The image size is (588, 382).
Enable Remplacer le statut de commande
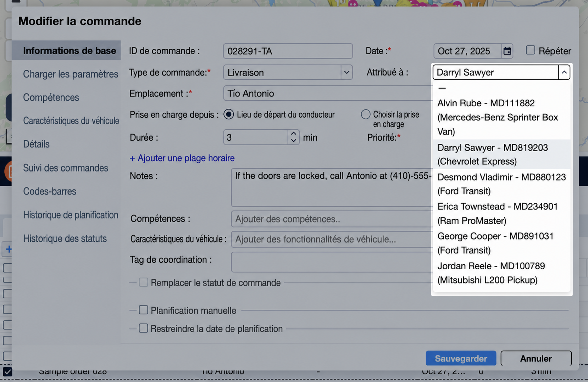[143, 282]
